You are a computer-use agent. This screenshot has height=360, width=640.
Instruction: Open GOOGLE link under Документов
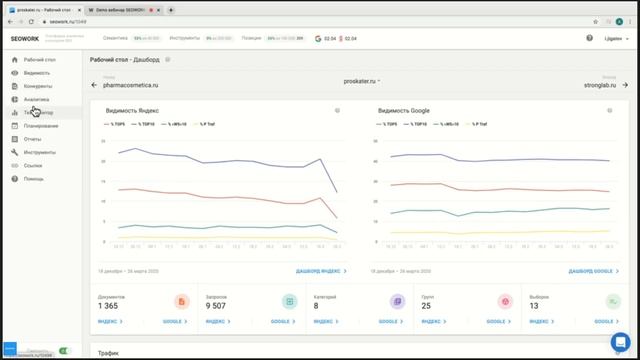[x=175, y=322]
